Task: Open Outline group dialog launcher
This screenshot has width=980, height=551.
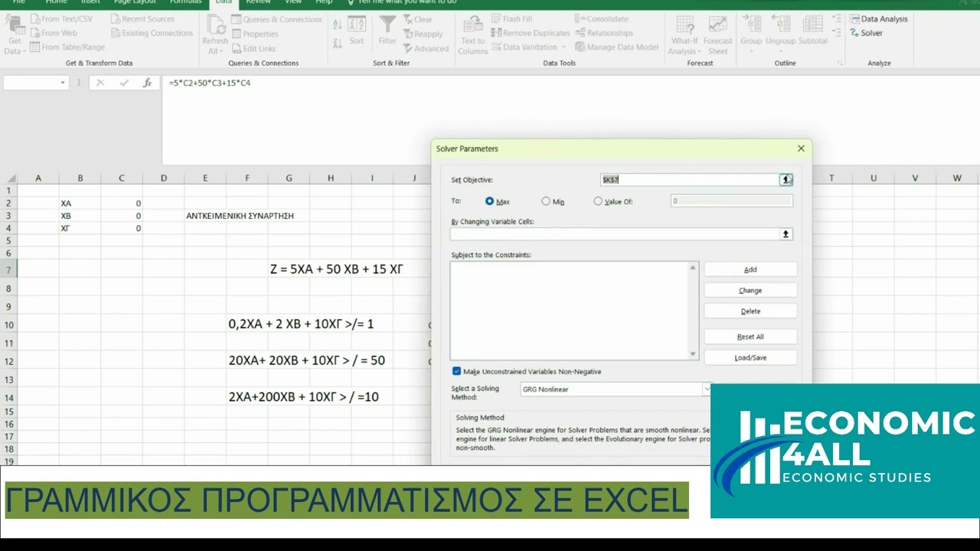Action: click(x=840, y=64)
